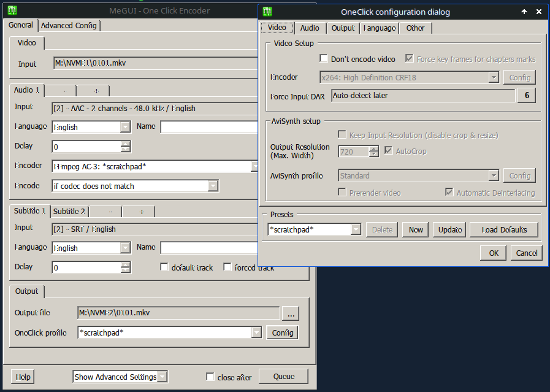Switch to the Audio tab in configuration dialog

click(310, 28)
